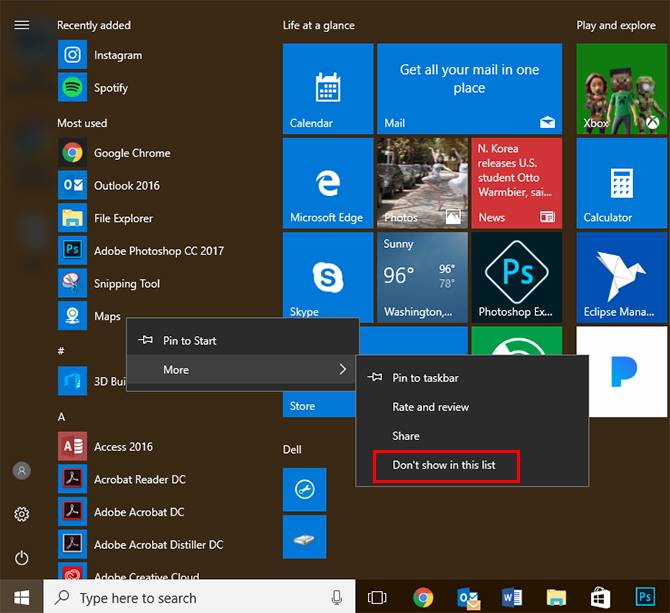The image size is (670, 613).
Task: Choose Share in the submenu
Action: pos(472,436)
